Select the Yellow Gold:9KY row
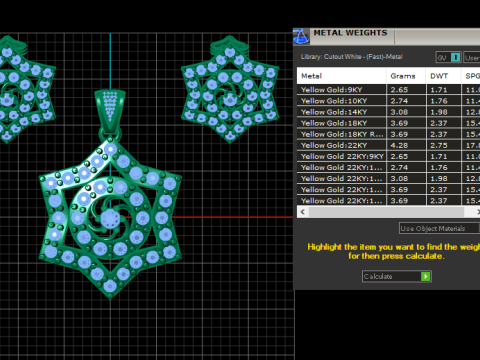The width and height of the screenshot is (480, 360). (388, 90)
